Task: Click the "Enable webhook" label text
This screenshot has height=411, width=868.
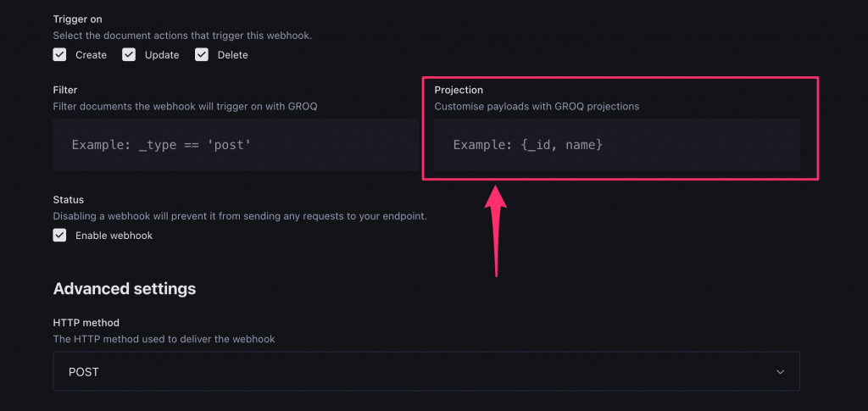Action: tap(114, 236)
